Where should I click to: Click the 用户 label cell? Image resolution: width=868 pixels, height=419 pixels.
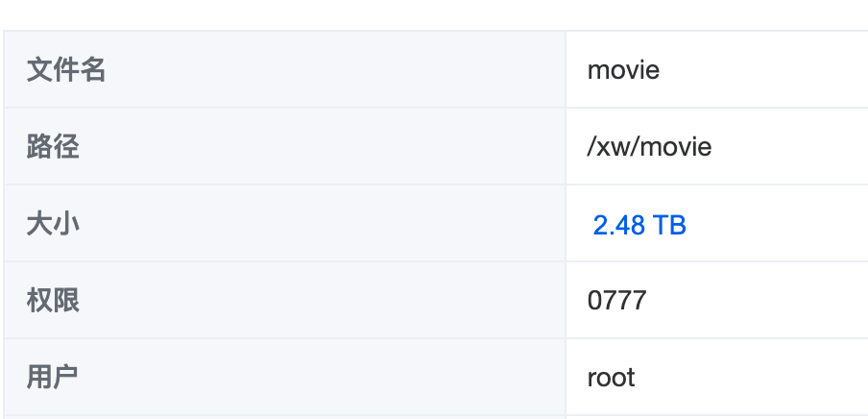pyautogui.click(x=284, y=377)
